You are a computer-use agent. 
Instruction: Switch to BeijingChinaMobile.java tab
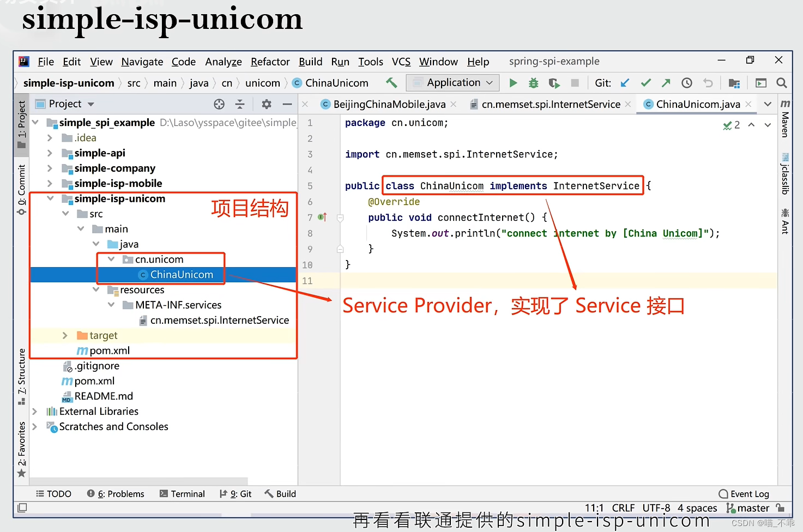(389, 104)
